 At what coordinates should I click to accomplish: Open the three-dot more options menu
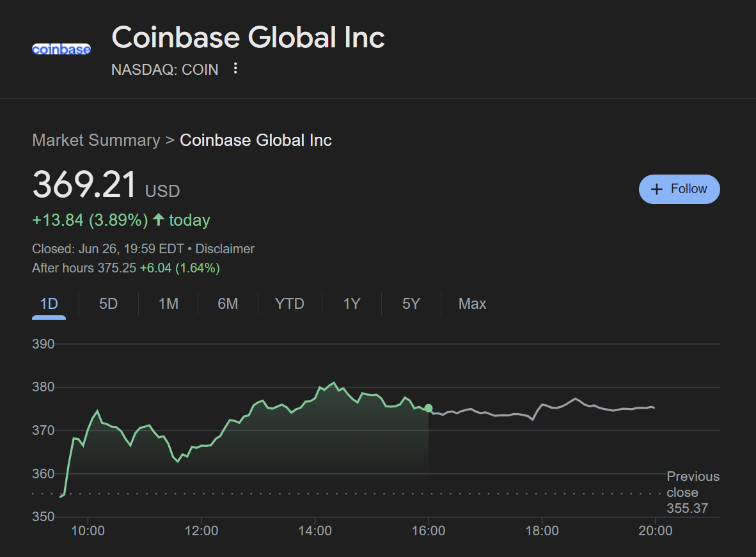pyautogui.click(x=235, y=68)
